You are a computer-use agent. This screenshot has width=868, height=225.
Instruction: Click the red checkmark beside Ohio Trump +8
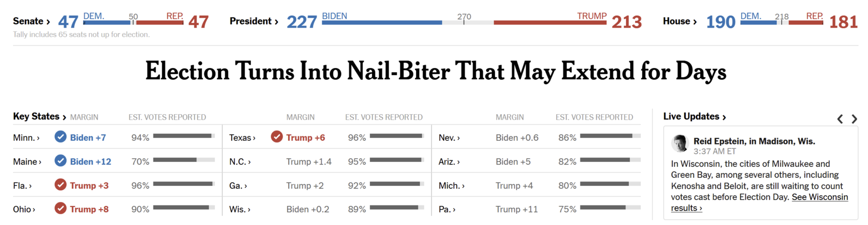coord(60,209)
